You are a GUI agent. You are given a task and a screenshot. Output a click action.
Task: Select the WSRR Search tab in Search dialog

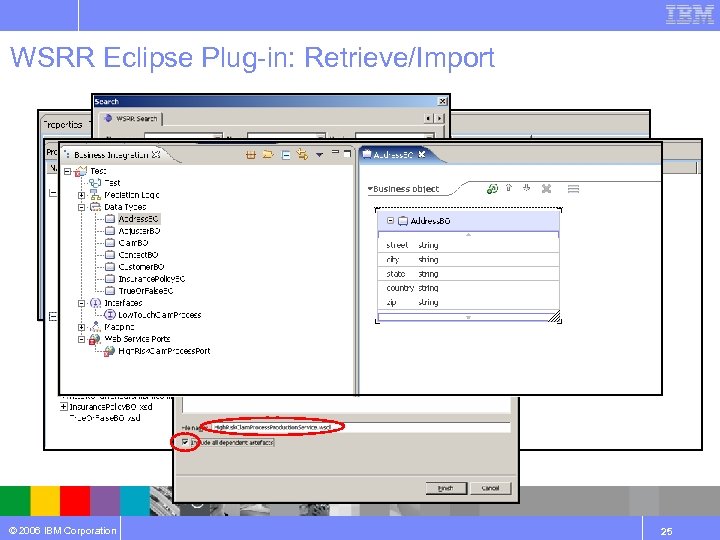132,118
